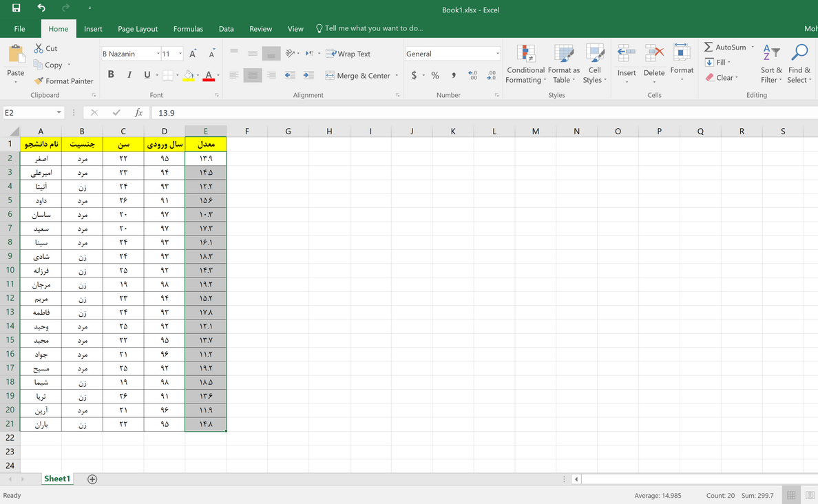The height and width of the screenshot is (504, 818).
Task: Click the Merge & Center button
Action: coord(357,76)
